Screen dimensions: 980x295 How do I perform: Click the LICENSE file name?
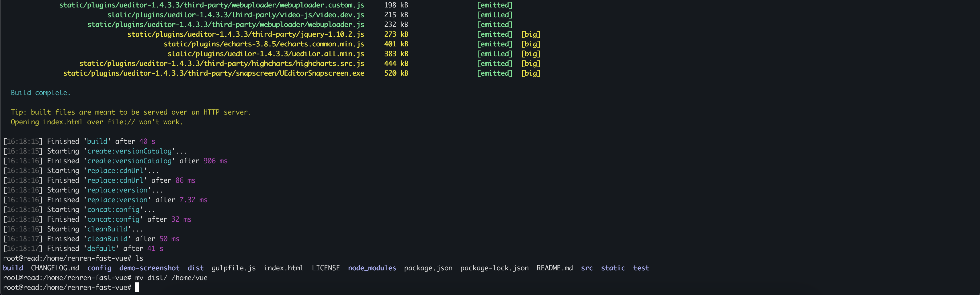pyautogui.click(x=326, y=268)
